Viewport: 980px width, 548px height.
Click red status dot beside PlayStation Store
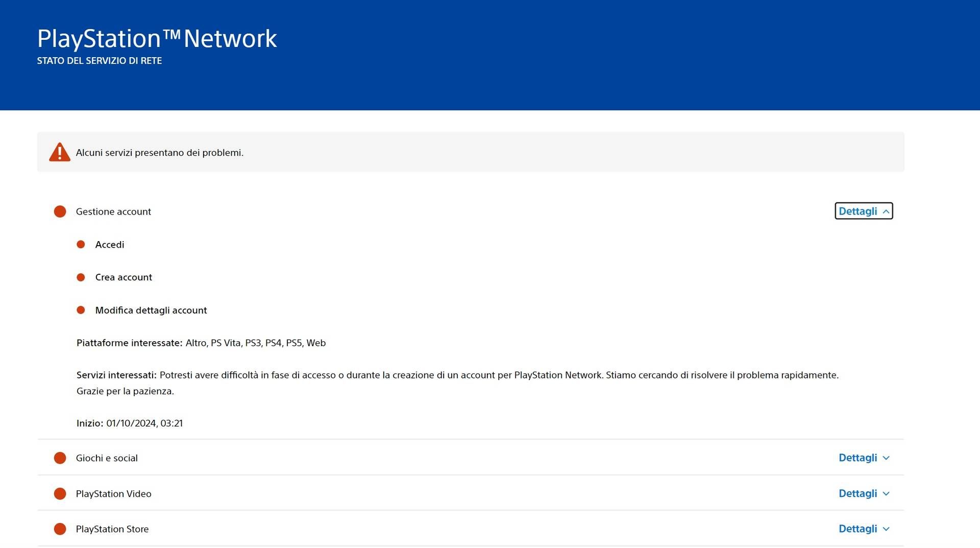[60, 529]
